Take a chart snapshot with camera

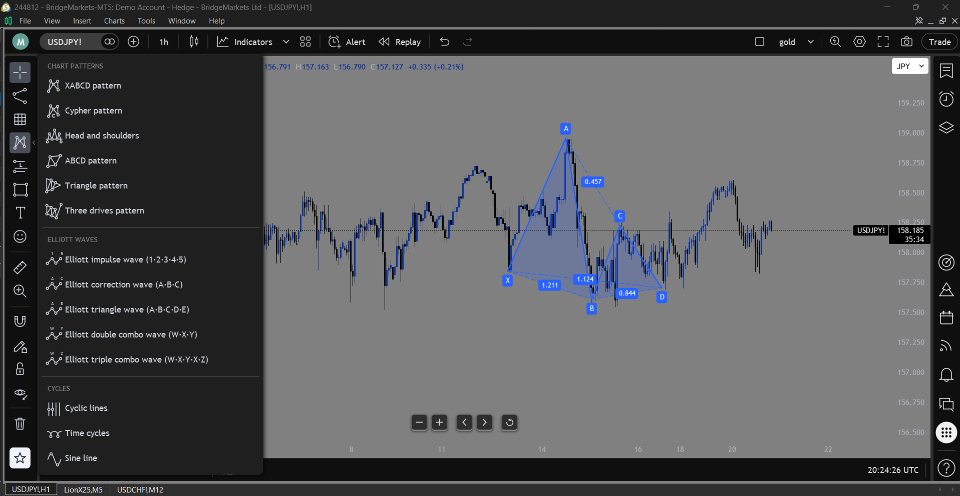(x=907, y=42)
